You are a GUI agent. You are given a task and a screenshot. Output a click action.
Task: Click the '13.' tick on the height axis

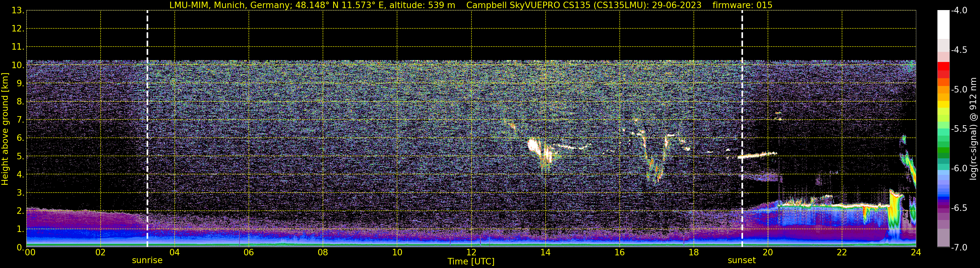(18, 10)
